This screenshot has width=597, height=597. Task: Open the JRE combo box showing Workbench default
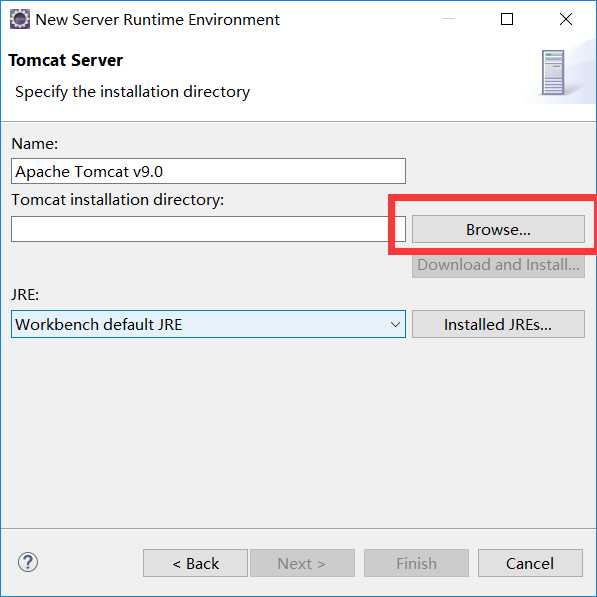click(x=208, y=324)
